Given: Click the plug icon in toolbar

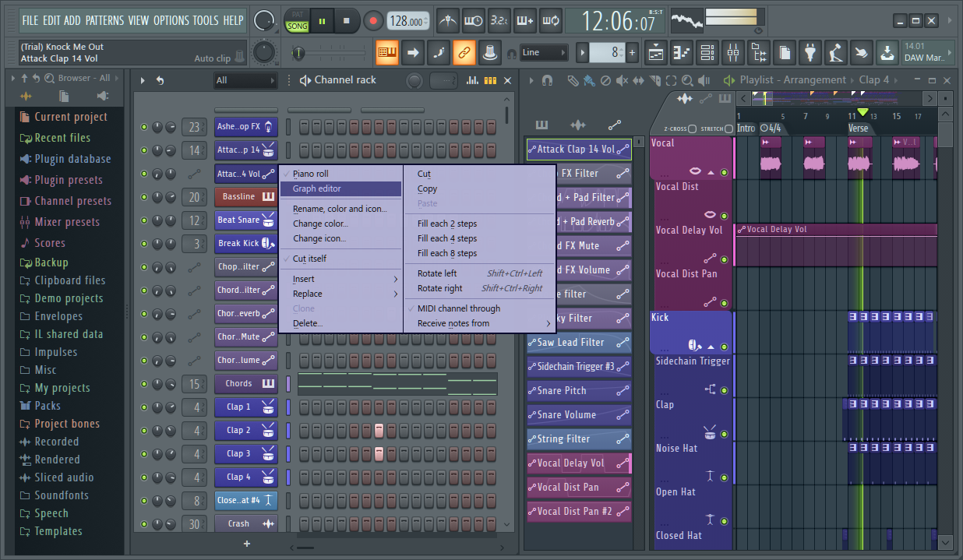Looking at the screenshot, I should (810, 52).
